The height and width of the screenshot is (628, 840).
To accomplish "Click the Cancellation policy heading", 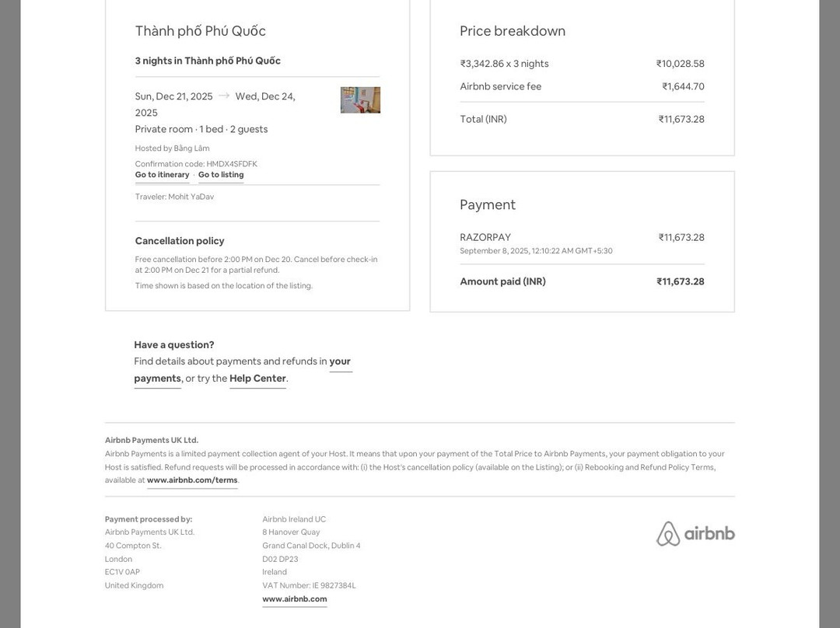I will (x=180, y=241).
